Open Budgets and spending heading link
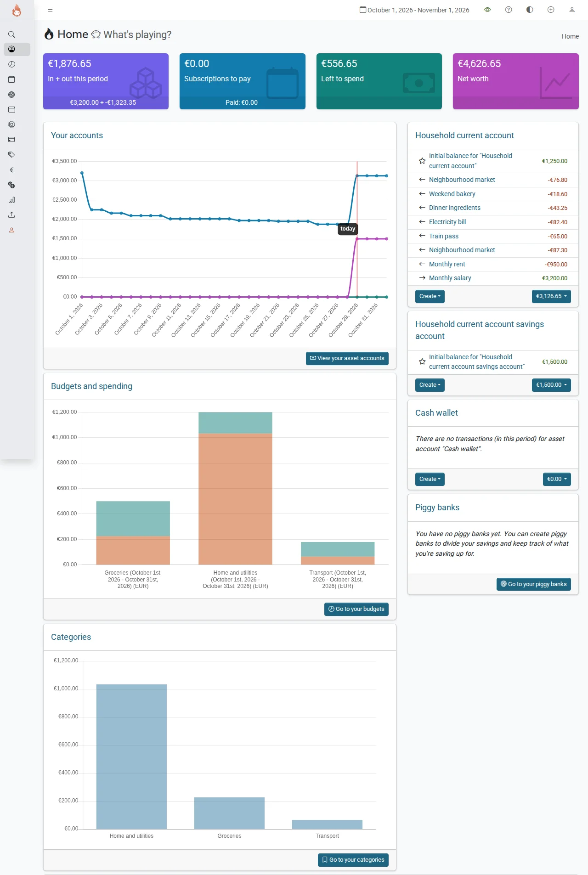 coord(91,386)
